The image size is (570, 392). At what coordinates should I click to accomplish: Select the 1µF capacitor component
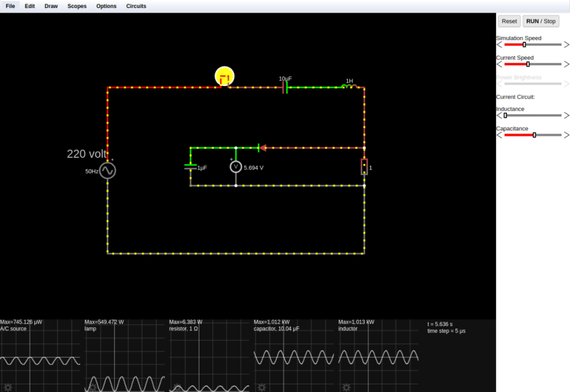(x=190, y=166)
